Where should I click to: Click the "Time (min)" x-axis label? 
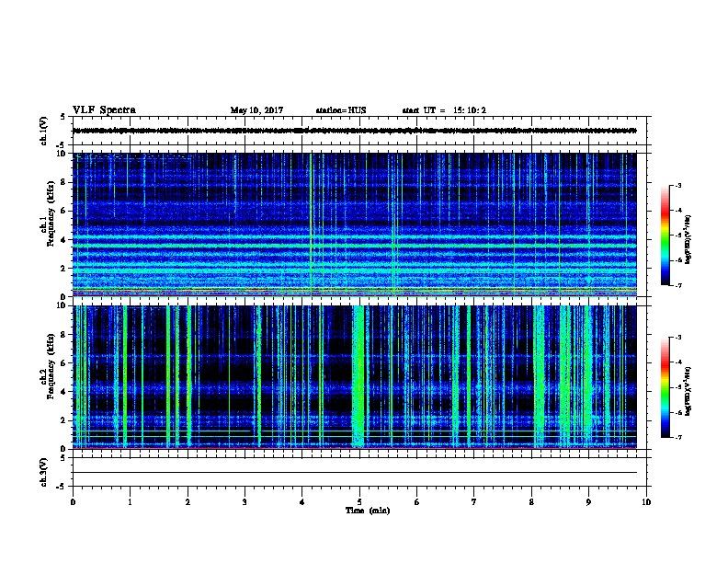[368, 511]
